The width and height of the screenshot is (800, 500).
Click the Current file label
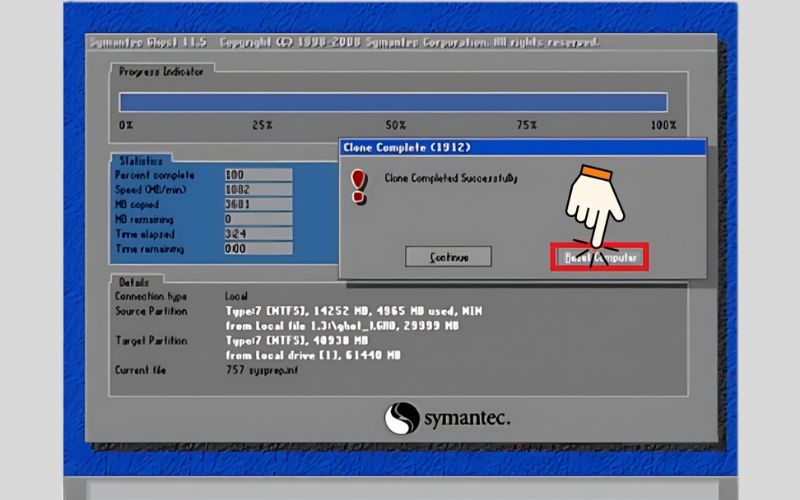[140, 370]
